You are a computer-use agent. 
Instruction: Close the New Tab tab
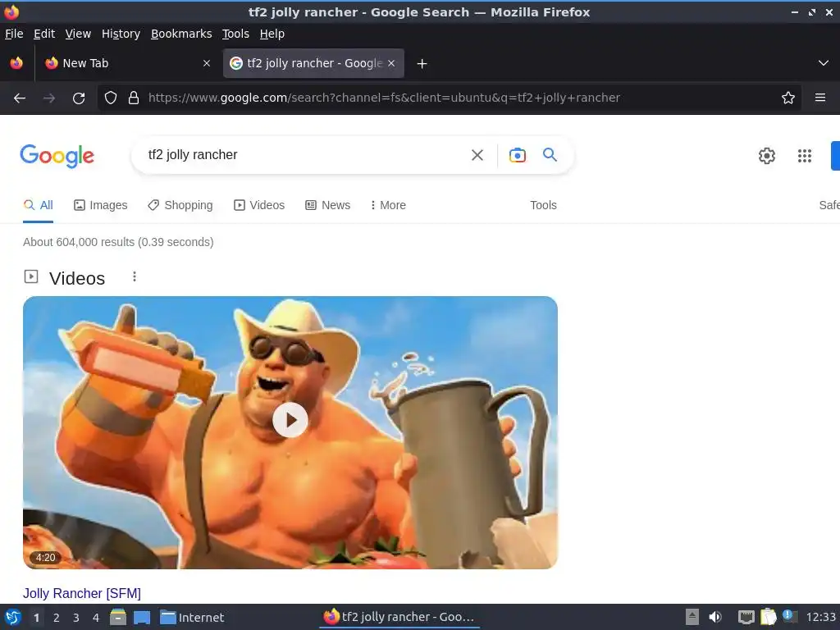[206, 63]
